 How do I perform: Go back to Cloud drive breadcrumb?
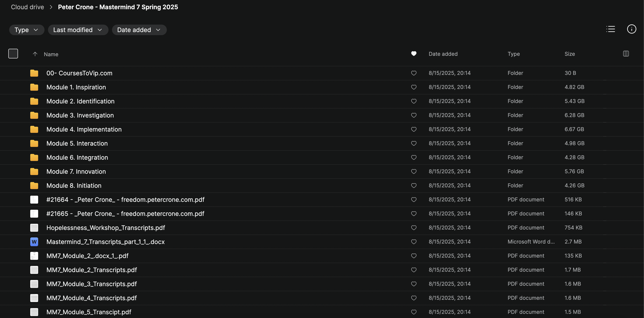point(27,7)
